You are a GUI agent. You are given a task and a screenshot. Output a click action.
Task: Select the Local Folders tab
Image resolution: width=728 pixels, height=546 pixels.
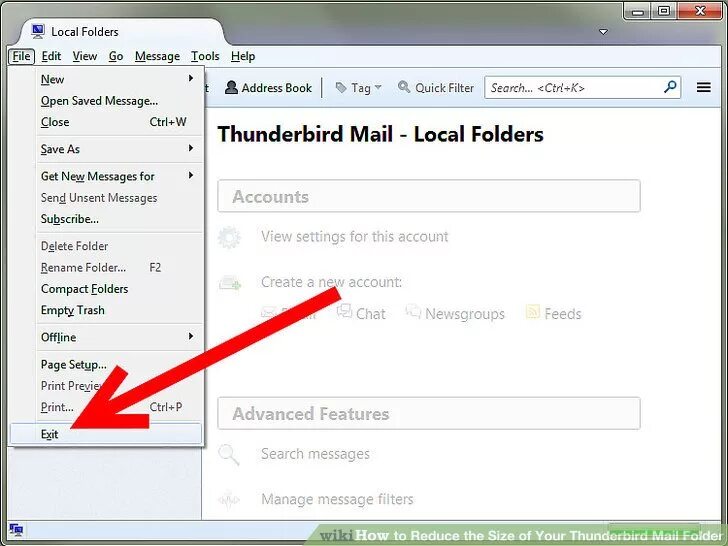[x=122, y=32]
